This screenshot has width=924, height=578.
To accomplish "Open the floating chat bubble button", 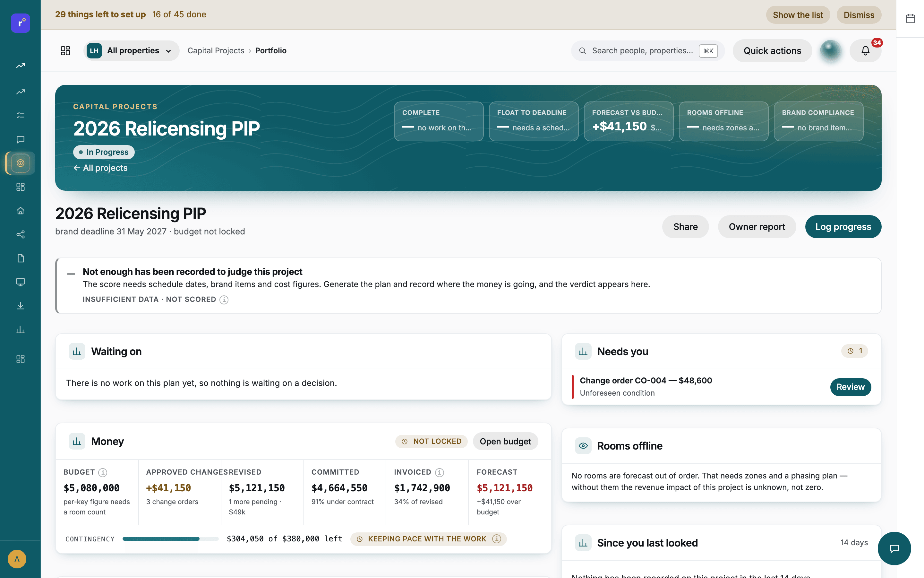I will tap(894, 548).
